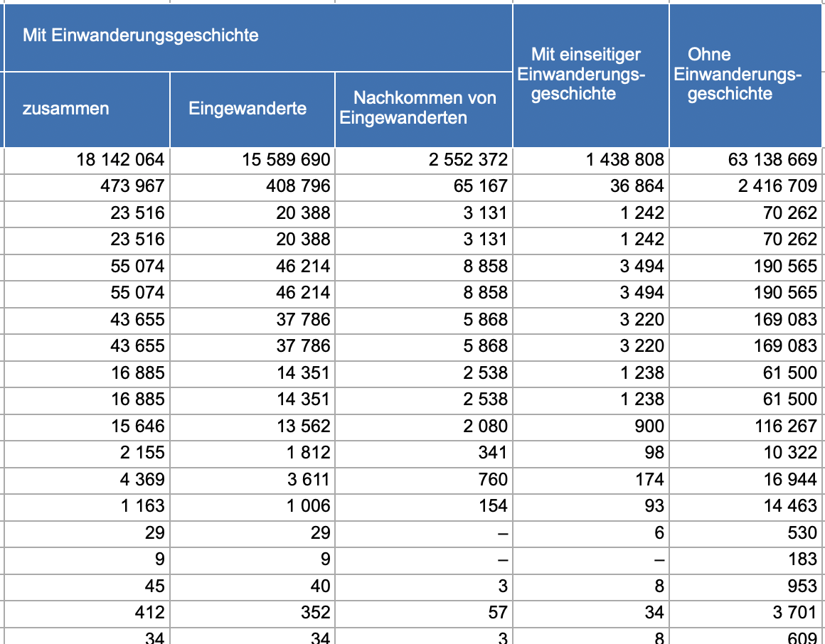The height and width of the screenshot is (644, 825).
Task: Click the cell 2 416 709
Action: (x=745, y=187)
